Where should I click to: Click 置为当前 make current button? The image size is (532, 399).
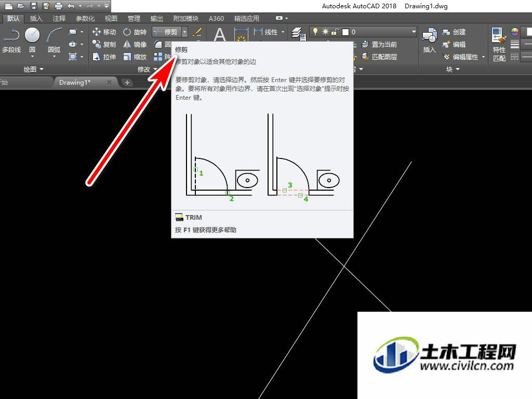pos(379,44)
